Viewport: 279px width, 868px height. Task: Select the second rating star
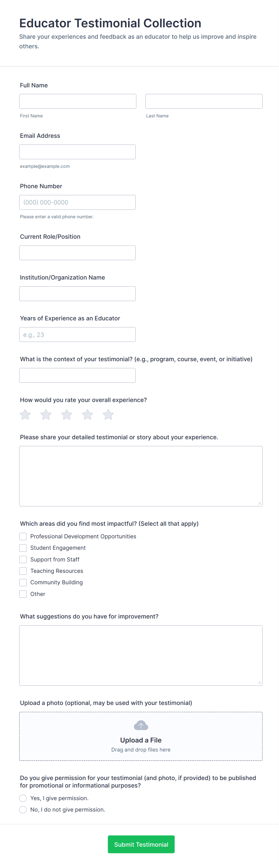[46, 414]
